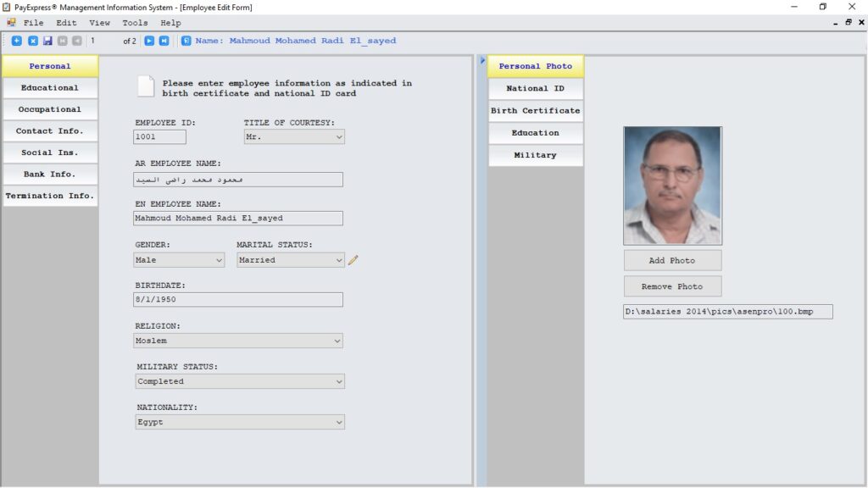868x488 pixels.
Task: Close the inner Employee Edit Form window
Action: click(861, 23)
